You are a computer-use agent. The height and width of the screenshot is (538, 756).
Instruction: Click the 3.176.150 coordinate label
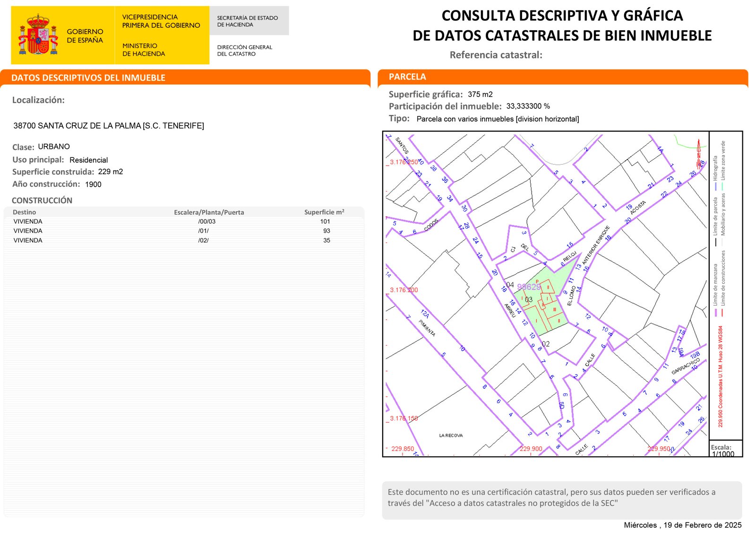(x=404, y=418)
